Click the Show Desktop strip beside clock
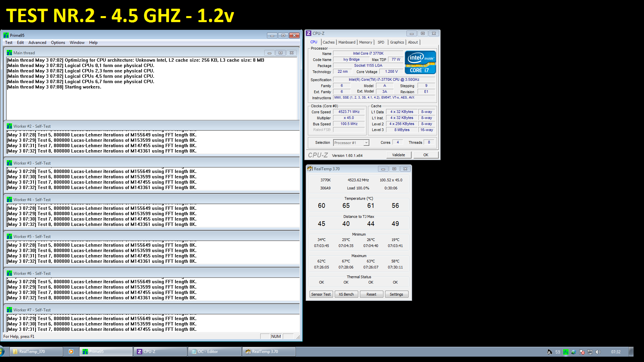The image size is (644, 362). (631, 352)
